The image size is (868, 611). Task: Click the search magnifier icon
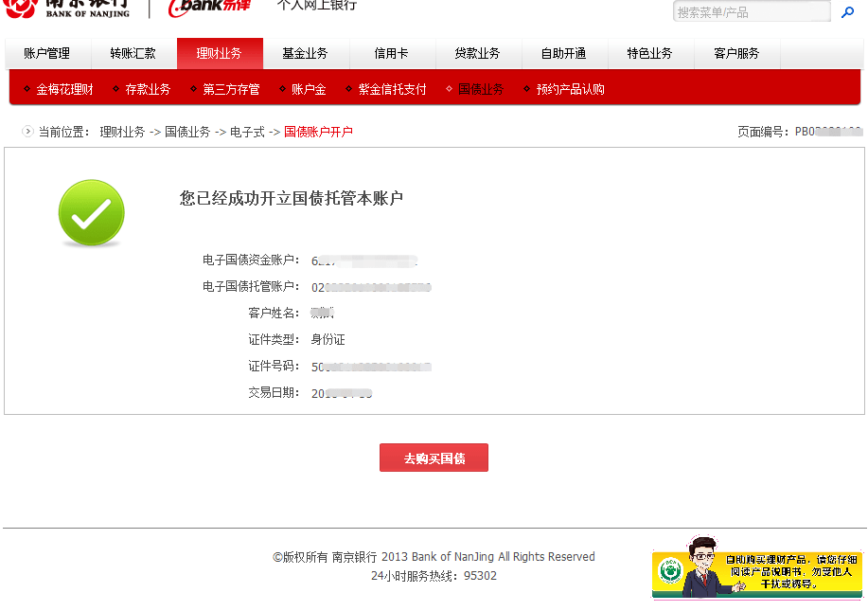848,11
